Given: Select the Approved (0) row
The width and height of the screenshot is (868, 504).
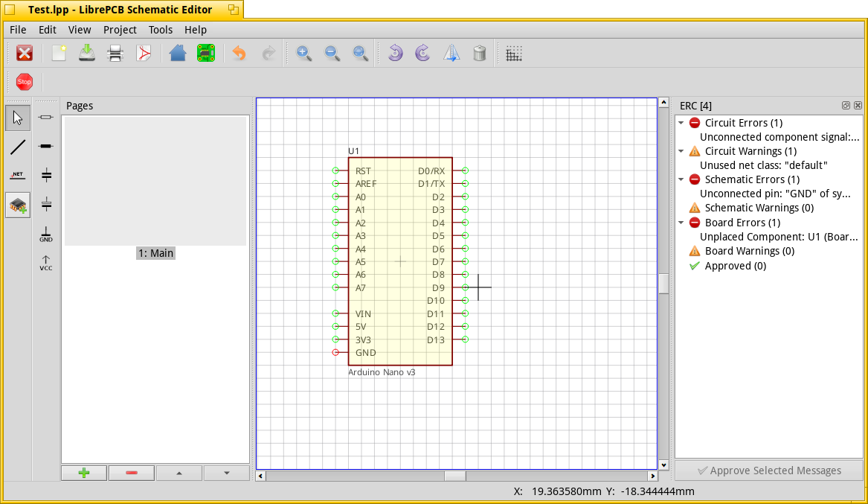Looking at the screenshot, I should click(x=735, y=266).
